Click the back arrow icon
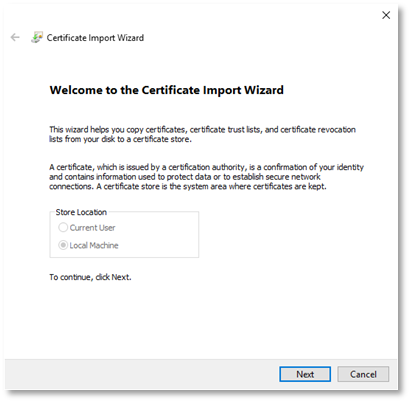410x402 pixels. tap(15, 37)
